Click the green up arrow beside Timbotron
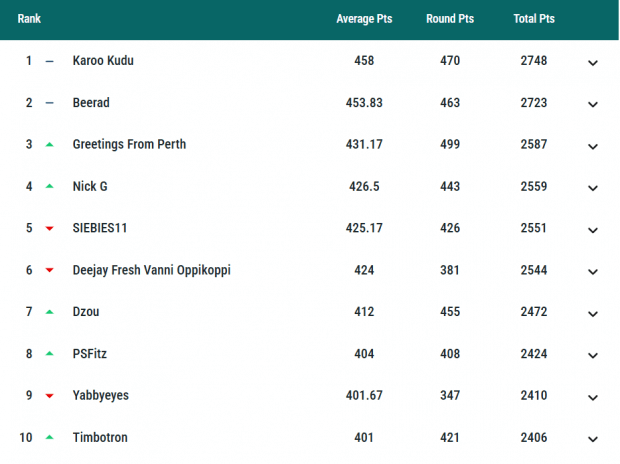This screenshot has height=464, width=620. (x=49, y=438)
